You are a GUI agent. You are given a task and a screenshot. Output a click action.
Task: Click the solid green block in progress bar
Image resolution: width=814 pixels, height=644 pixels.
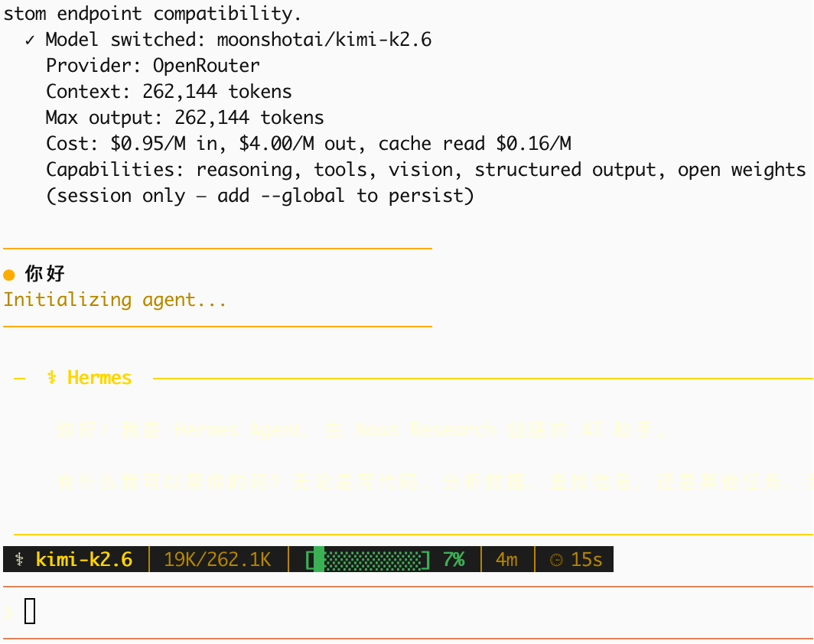[319, 559]
